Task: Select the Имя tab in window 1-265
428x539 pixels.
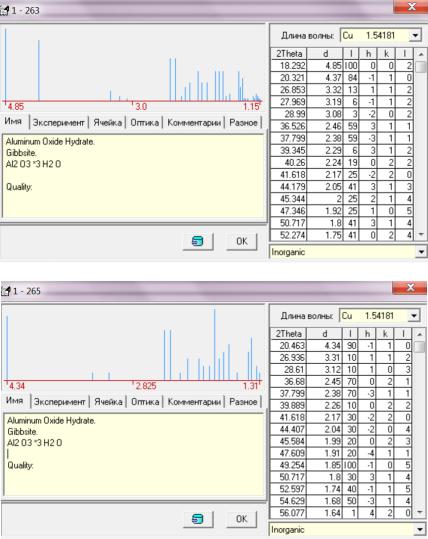Action: pos(15,400)
